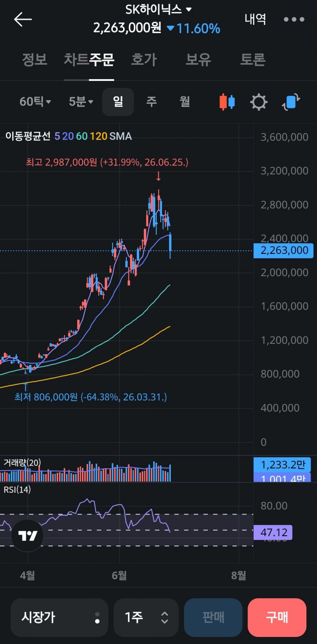This screenshot has height=644, width=317.
Task: Select the 월 monthly interval
Action: tap(185, 102)
